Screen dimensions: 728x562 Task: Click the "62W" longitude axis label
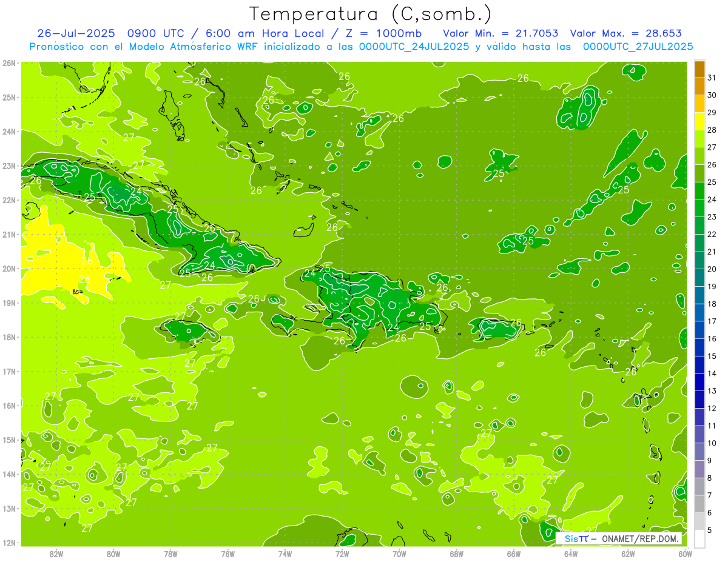point(629,554)
